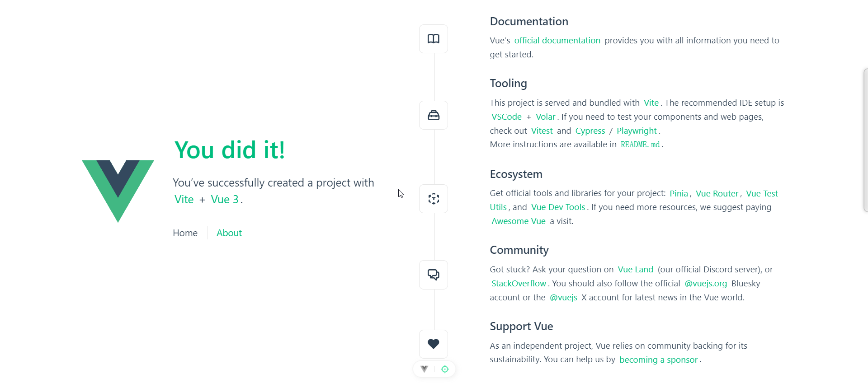The image size is (868, 383).
Task: Go to the Home navigation tab
Action: tap(185, 233)
